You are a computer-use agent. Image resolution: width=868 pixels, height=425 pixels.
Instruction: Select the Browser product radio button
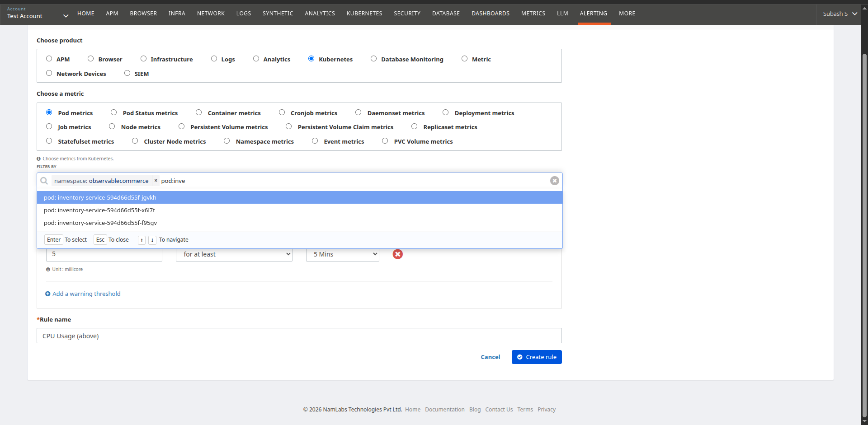click(x=90, y=59)
